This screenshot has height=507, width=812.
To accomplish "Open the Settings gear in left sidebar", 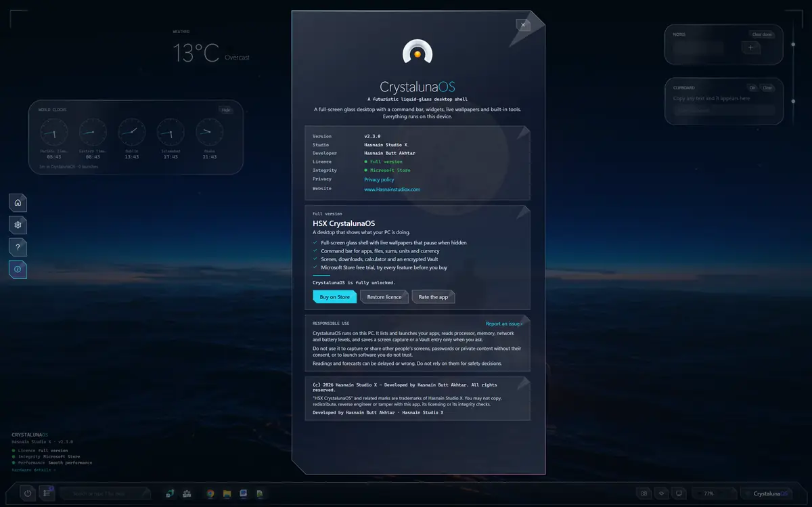I will click(18, 224).
